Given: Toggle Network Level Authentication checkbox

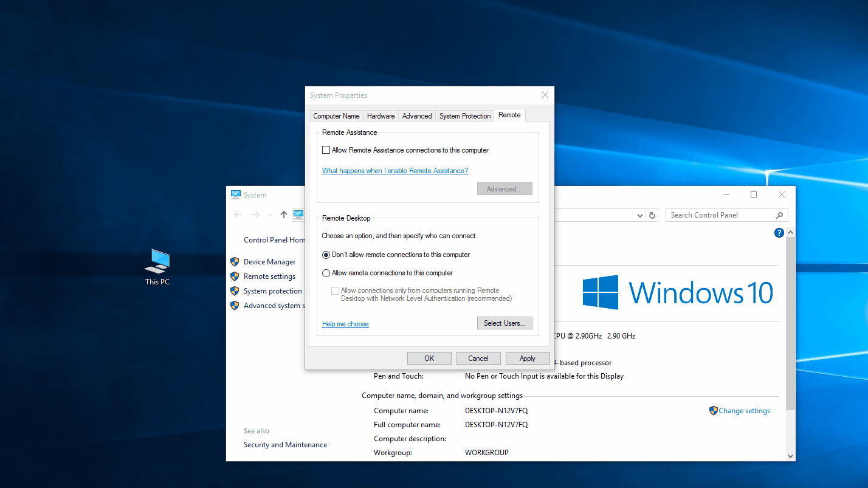Looking at the screenshot, I should [x=335, y=290].
